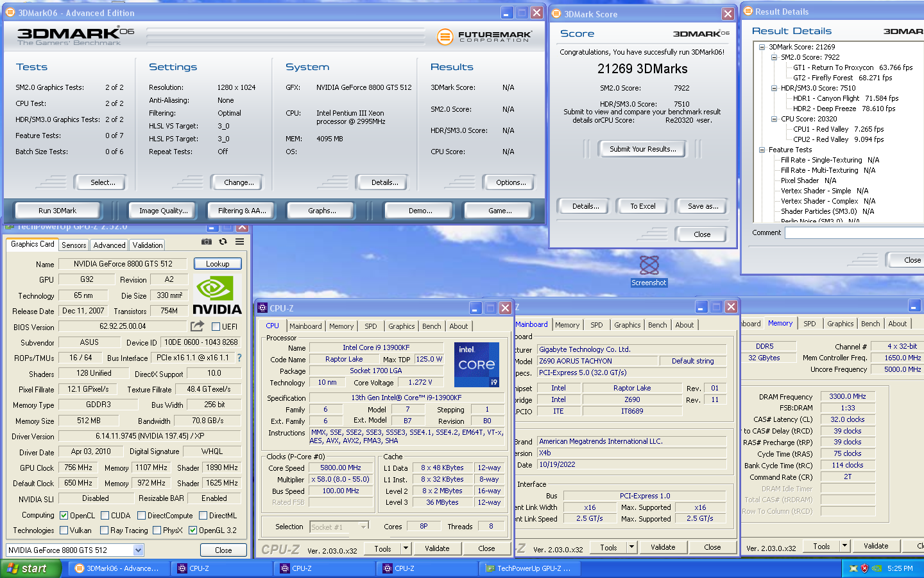Click the BIOS export share icon in GPU-Z

tap(197, 326)
